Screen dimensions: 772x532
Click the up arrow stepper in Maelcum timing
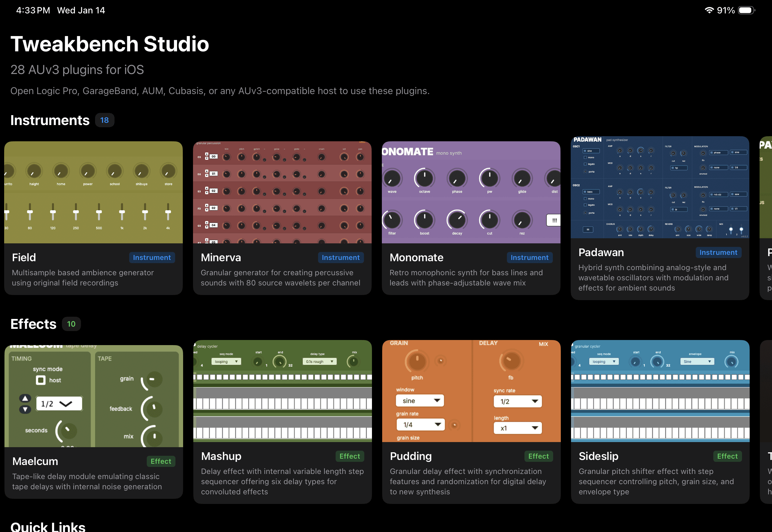(25, 398)
